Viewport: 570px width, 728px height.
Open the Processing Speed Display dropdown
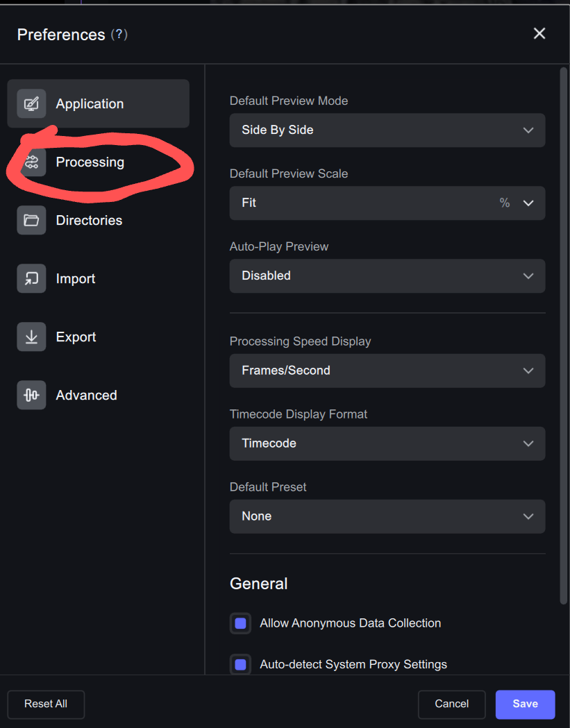(387, 371)
